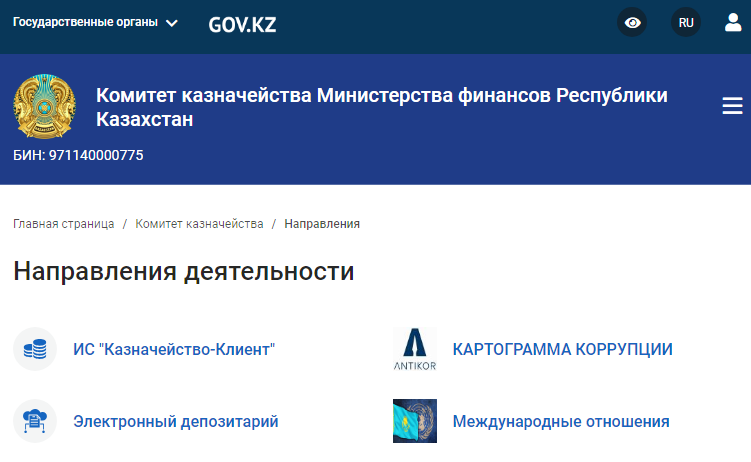The height and width of the screenshot is (462, 751).
Task: Open the ИС "Казначейство-Клиент" link
Action: (174, 350)
